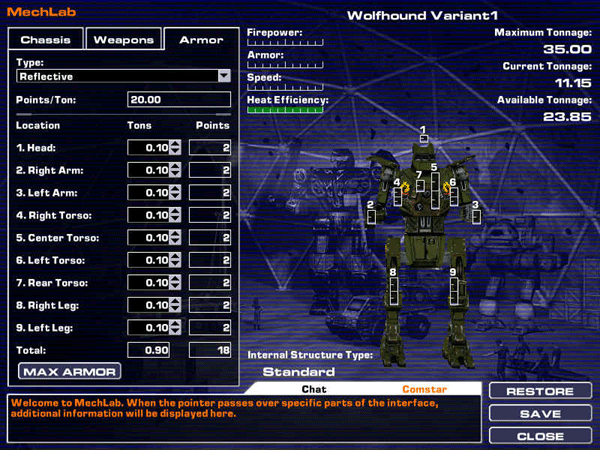Click the Head armor marker on the mech
The width and height of the screenshot is (600, 450).
pyautogui.click(x=424, y=138)
